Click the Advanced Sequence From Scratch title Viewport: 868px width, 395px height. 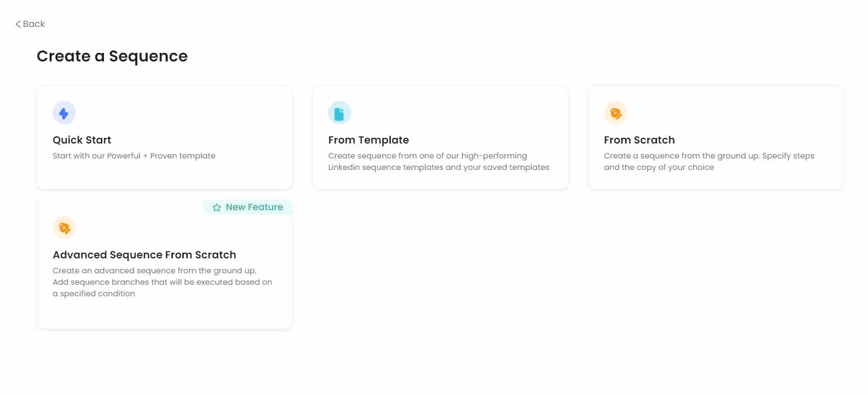pos(145,255)
